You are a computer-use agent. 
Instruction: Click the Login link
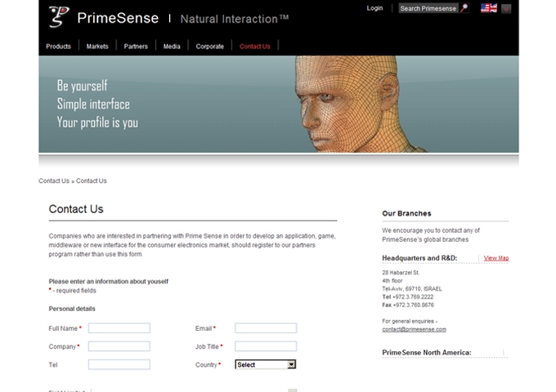pos(374,8)
